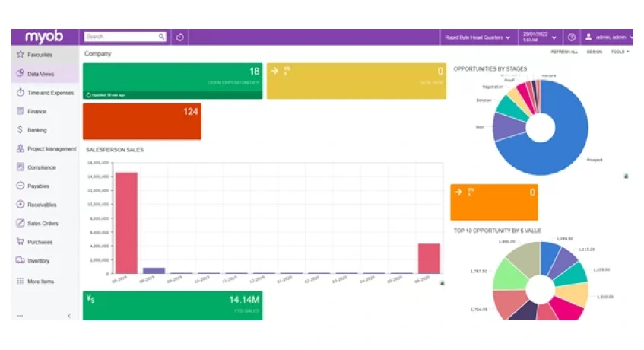Open the Purchases module
This screenshot has height=350, width=644.
45,241
